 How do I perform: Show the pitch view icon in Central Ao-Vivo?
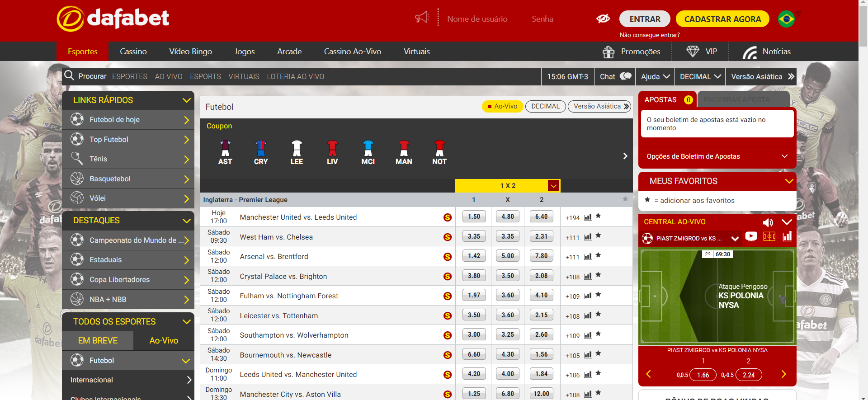pos(769,236)
